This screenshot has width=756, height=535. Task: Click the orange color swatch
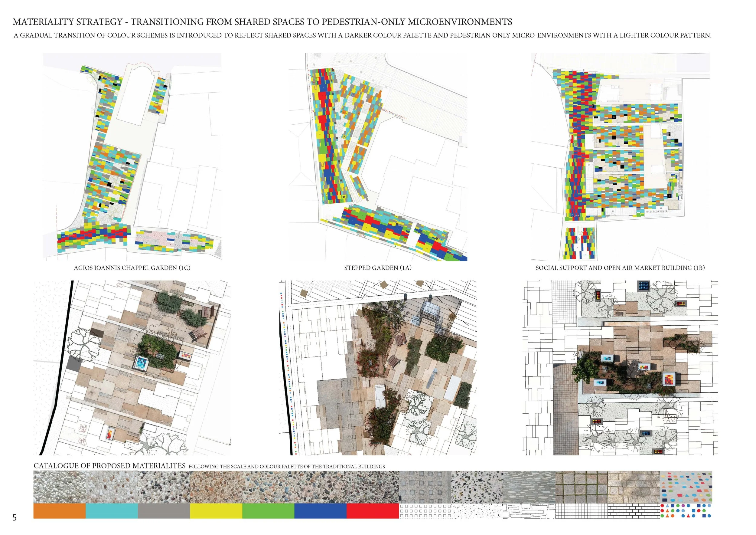coord(59,510)
